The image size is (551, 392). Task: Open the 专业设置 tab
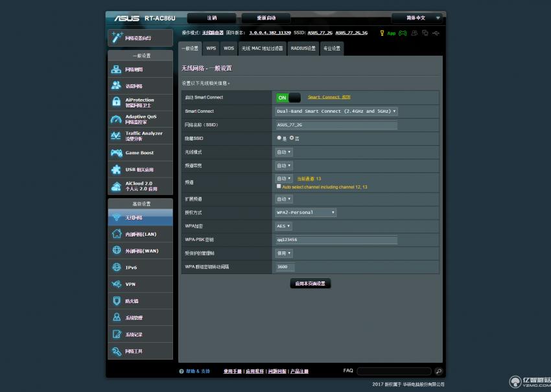(331, 48)
